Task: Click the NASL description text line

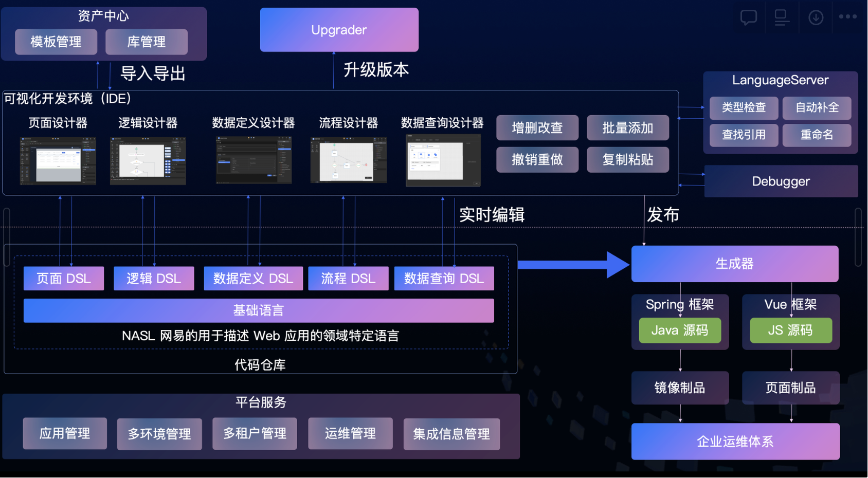Action: pos(260,336)
